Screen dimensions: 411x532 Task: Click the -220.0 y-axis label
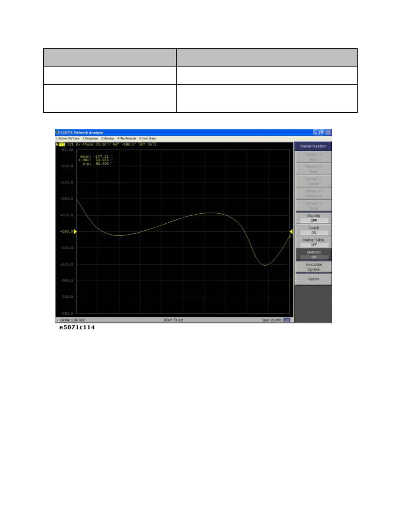coord(66,264)
